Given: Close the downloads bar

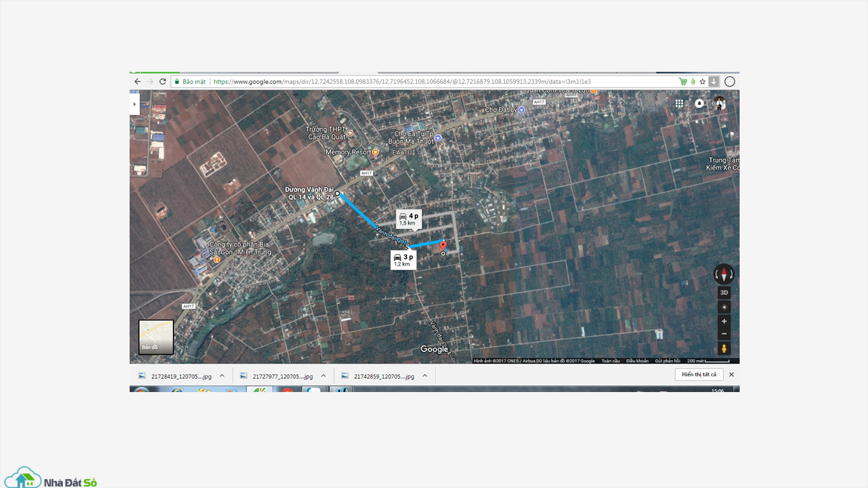Looking at the screenshot, I should pyautogui.click(x=731, y=375).
